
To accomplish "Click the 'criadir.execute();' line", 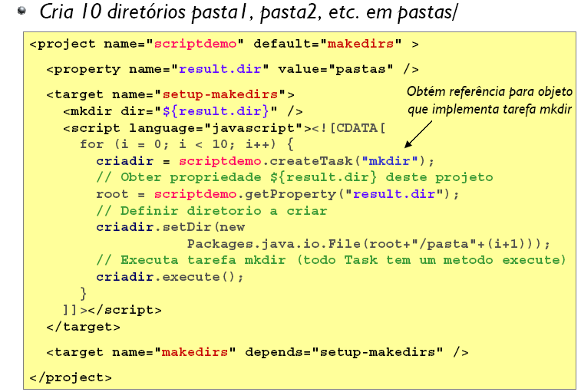I will coord(170,277).
